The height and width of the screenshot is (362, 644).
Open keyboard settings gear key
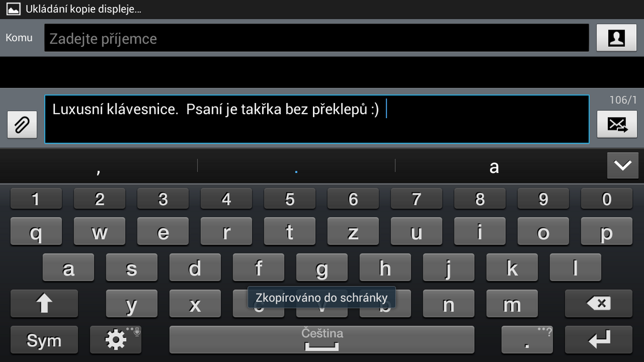pos(116,339)
